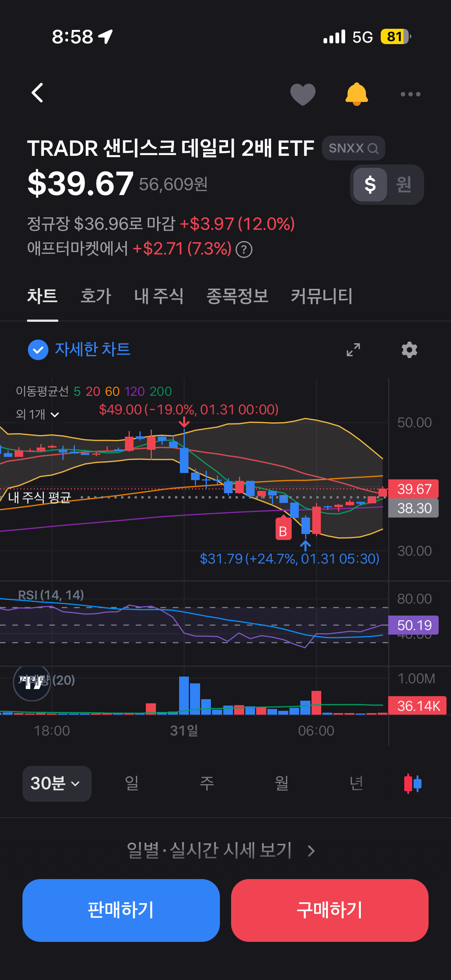Expand the 외 1개 indicator dropdown

37,414
